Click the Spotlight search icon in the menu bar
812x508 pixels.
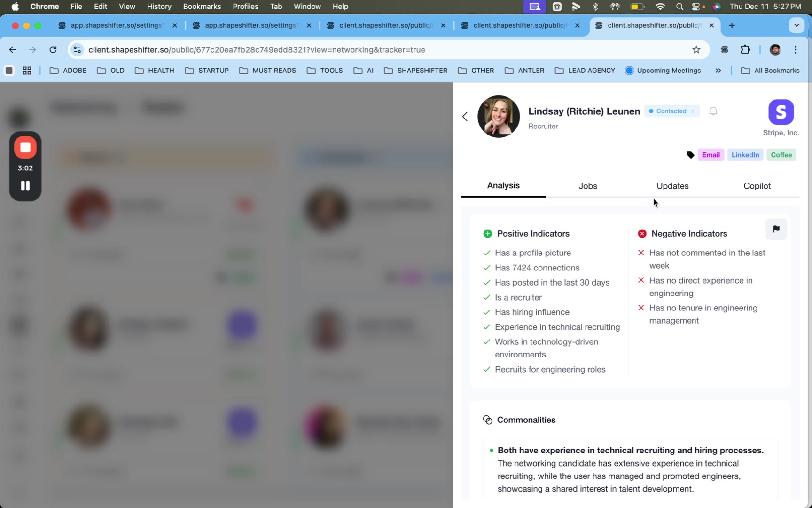click(680, 7)
